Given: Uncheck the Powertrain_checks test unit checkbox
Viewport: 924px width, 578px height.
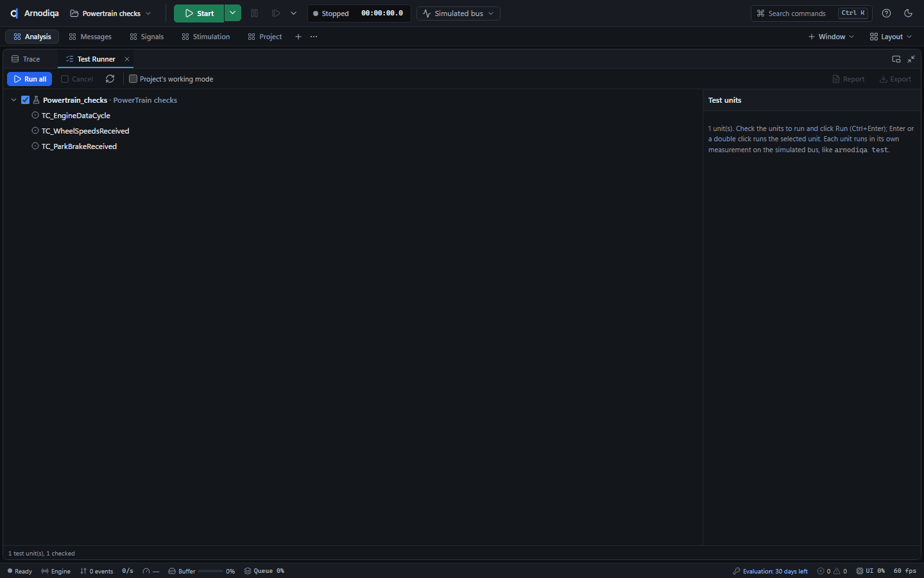Looking at the screenshot, I should coord(26,100).
